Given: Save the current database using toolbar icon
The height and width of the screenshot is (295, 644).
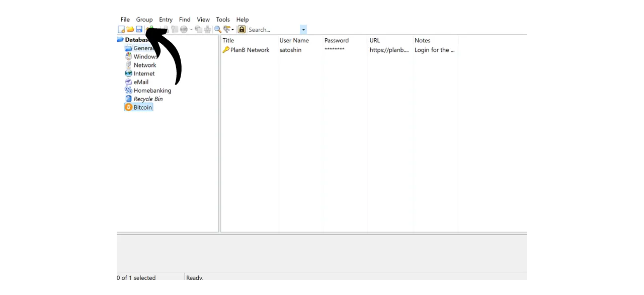Looking at the screenshot, I should [139, 29].
